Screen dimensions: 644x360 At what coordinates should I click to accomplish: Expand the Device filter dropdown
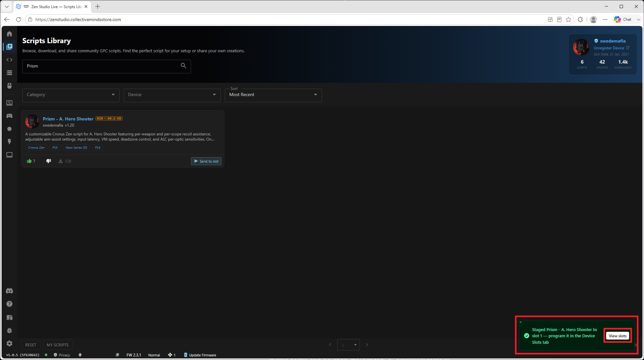point(172,95)
